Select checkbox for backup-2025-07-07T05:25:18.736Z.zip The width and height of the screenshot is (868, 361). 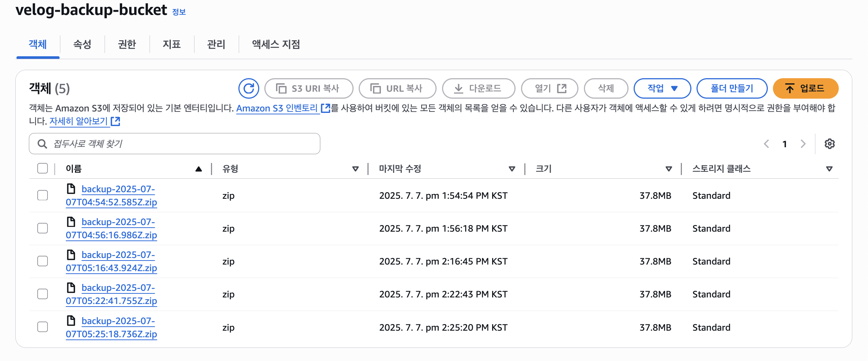tap(43, 327)
